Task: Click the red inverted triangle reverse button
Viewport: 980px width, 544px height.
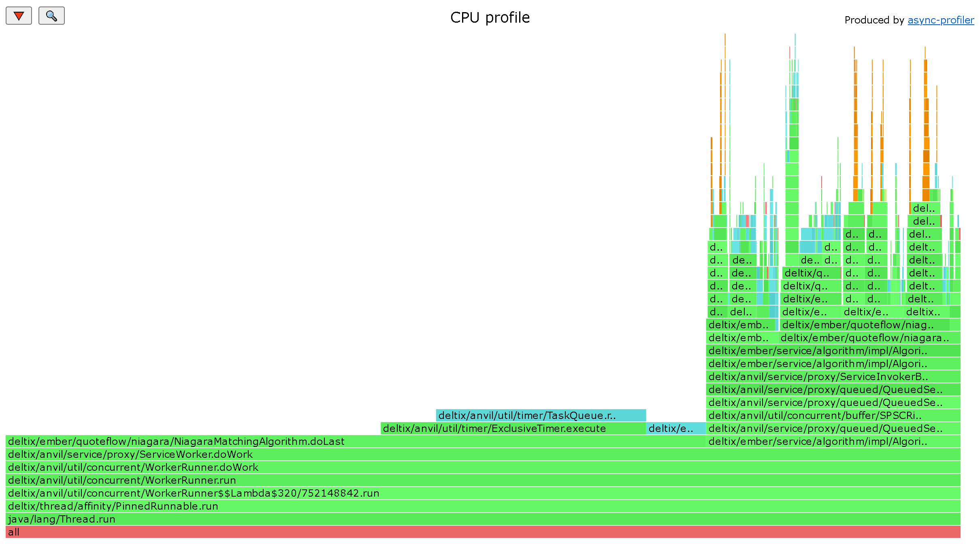Action: 19,16
